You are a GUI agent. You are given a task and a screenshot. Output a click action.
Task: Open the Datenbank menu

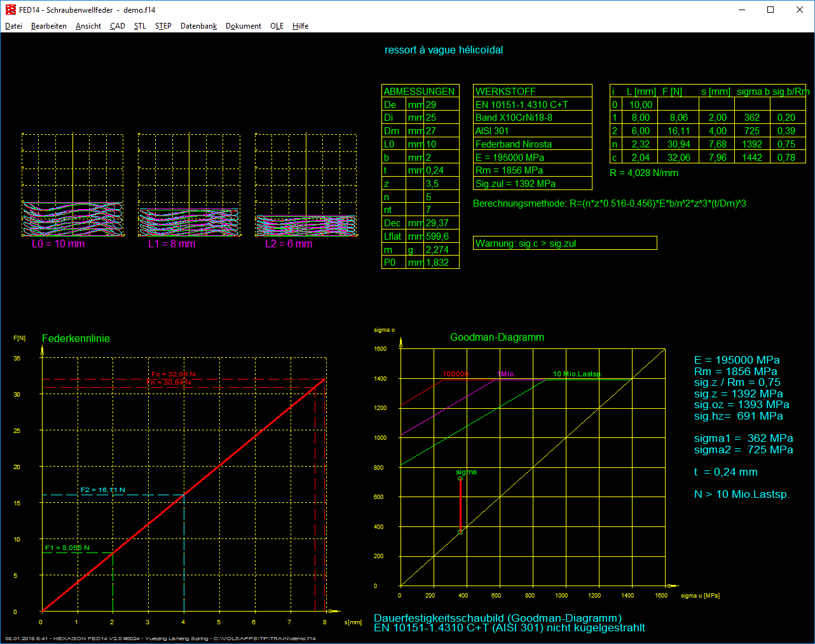pos(198,26)
